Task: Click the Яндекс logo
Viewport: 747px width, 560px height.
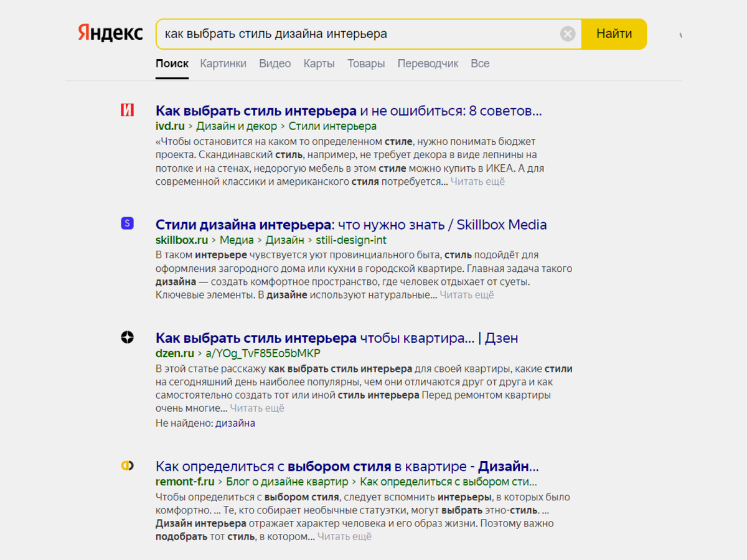Action: [110, 33]
